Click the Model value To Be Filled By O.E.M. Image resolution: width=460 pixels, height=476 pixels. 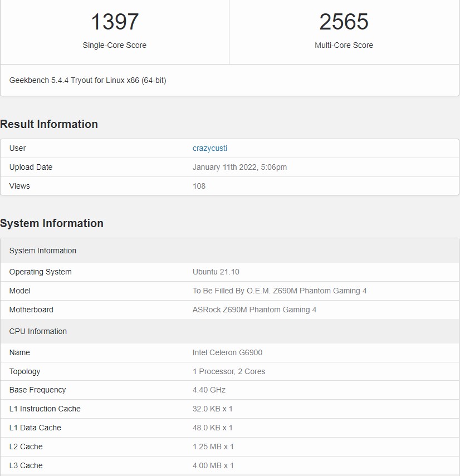coord(280,291)
